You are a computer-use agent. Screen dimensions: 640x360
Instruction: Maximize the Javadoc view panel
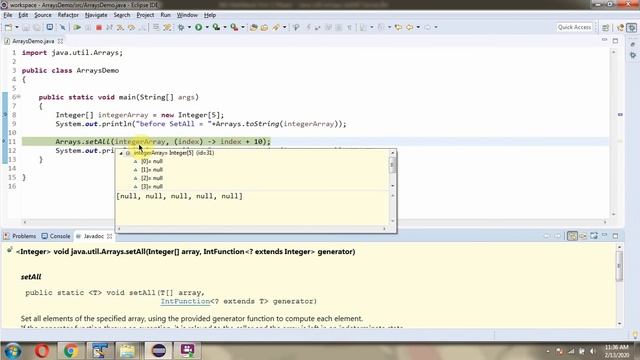[615, 236]
